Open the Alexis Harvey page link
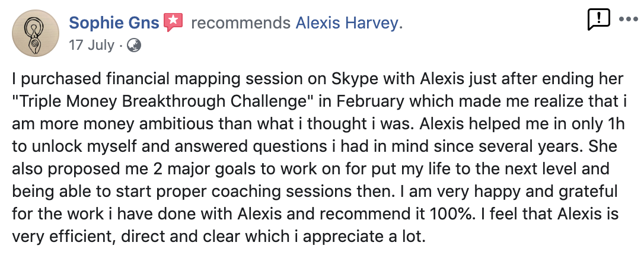Image resolution: width=644 pixels, height=255 pixels. [349, 23]
